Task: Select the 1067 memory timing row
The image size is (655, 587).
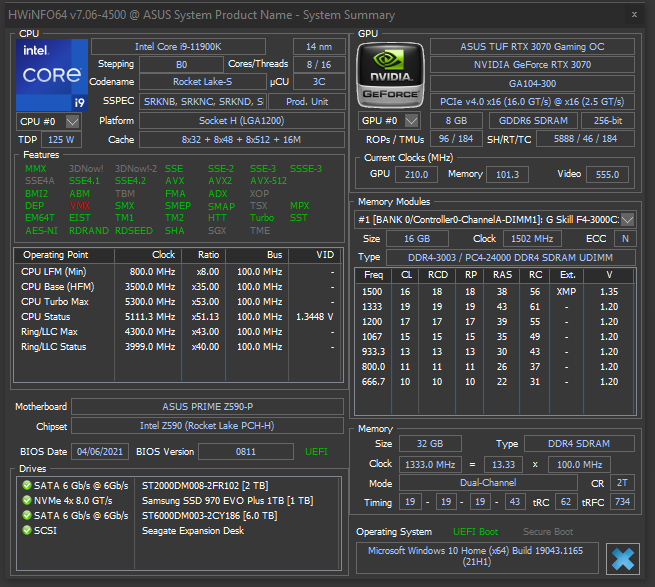Action: [495, 337]
